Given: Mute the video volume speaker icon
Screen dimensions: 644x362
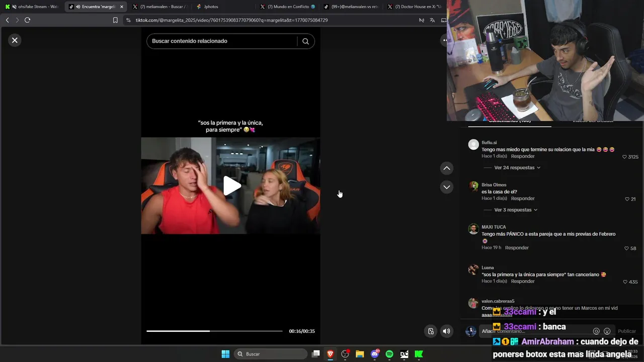Looking at the screenshot, I should [446, 331].
